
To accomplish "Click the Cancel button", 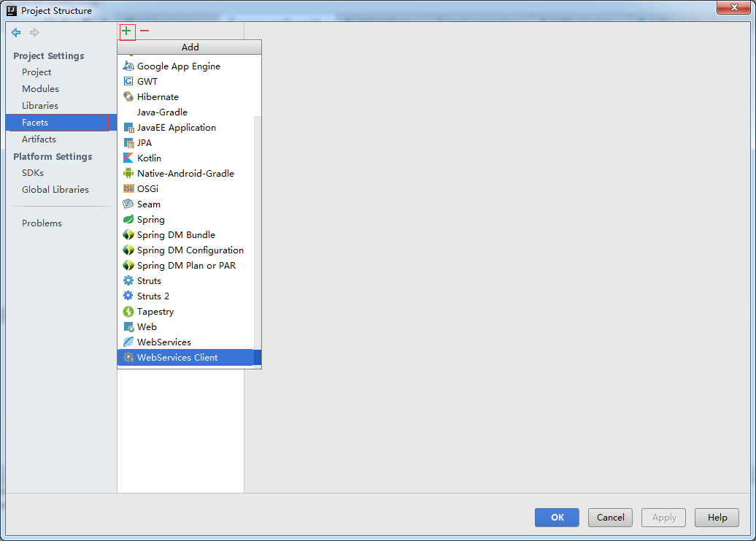I will click(610, 518).
